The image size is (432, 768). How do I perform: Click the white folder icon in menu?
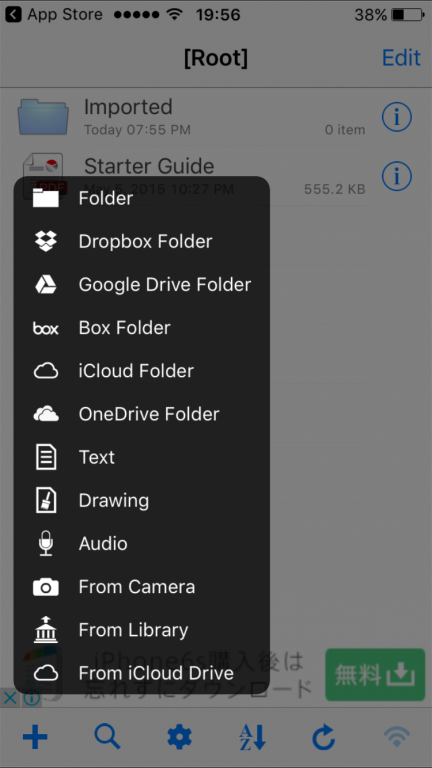[x=46, y=198]
